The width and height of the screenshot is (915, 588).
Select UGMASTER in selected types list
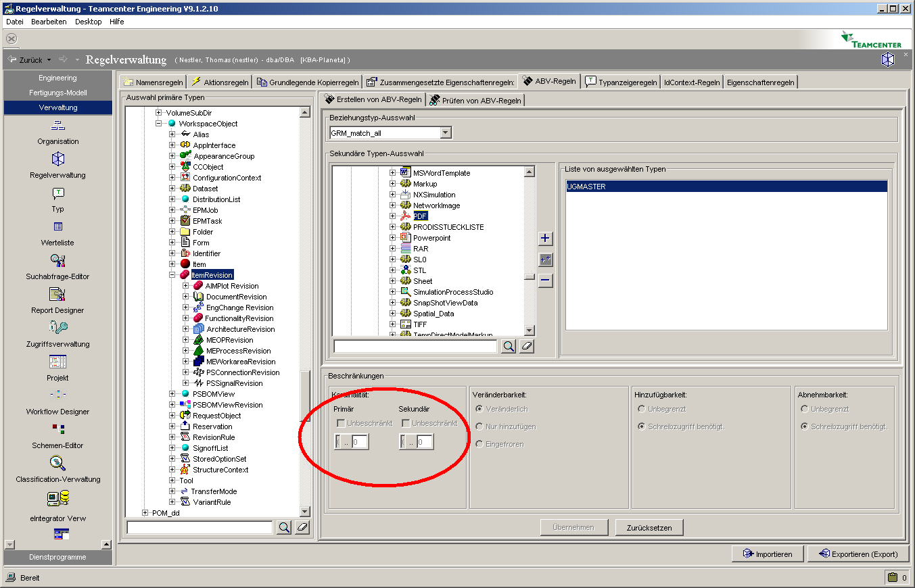click(x=726, y=187)
